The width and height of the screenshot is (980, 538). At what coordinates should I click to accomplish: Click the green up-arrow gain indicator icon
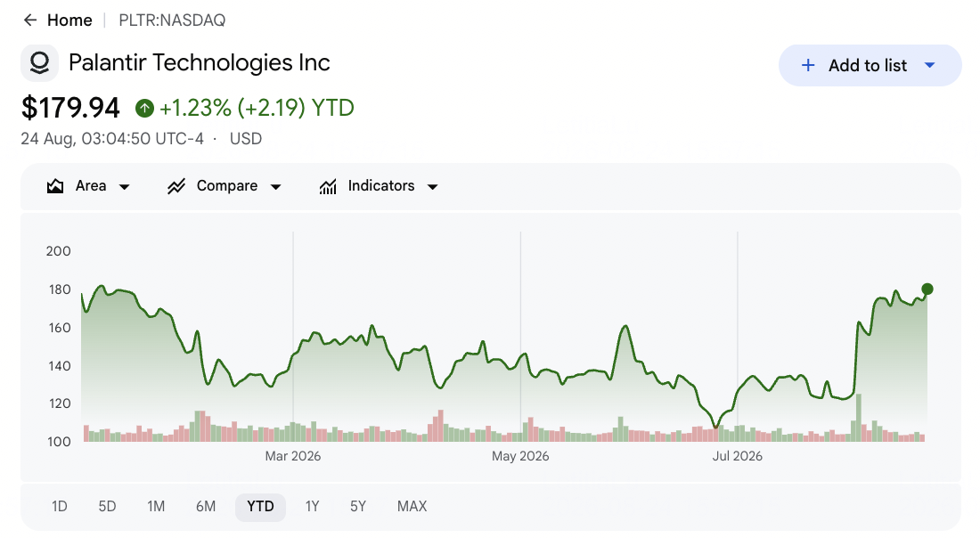tap(144, 108)
